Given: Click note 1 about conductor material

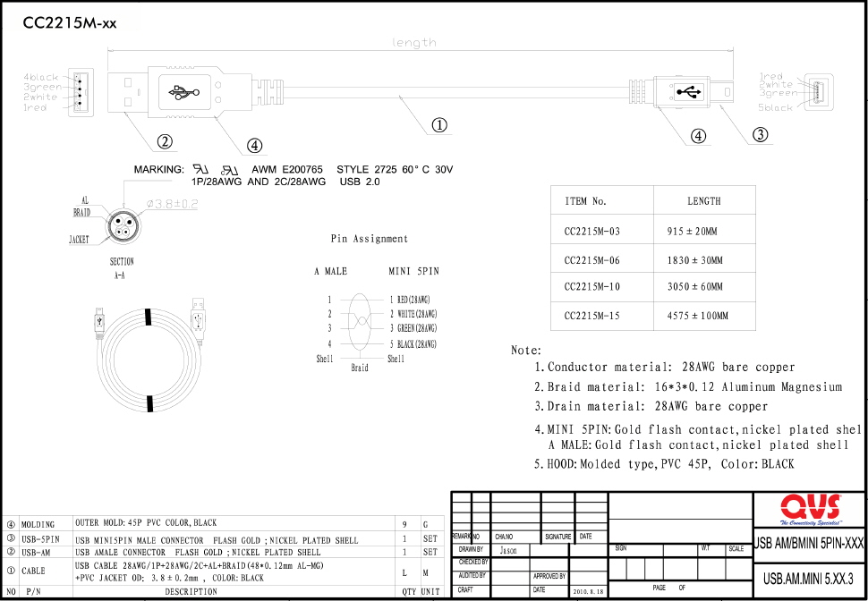Looking at the screenshot, I should pyautogui.click(x=664, y=368).
